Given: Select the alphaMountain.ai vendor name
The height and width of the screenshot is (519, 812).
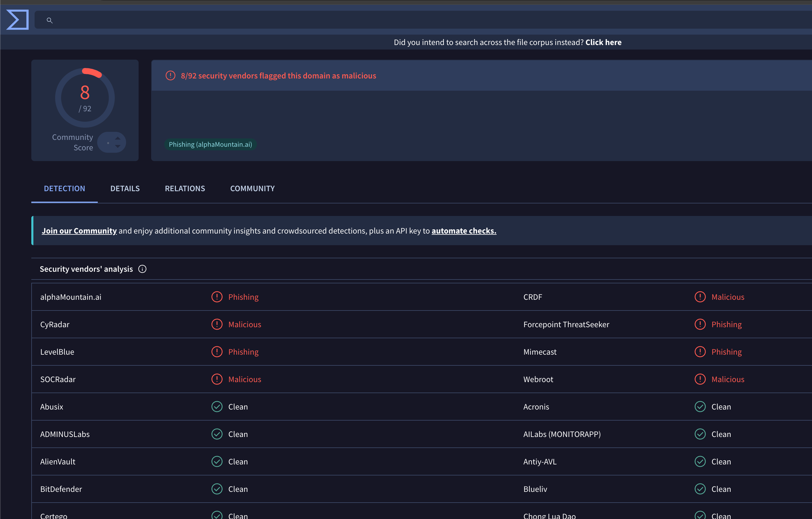Looking at the screenshot, I should [71, 297].
